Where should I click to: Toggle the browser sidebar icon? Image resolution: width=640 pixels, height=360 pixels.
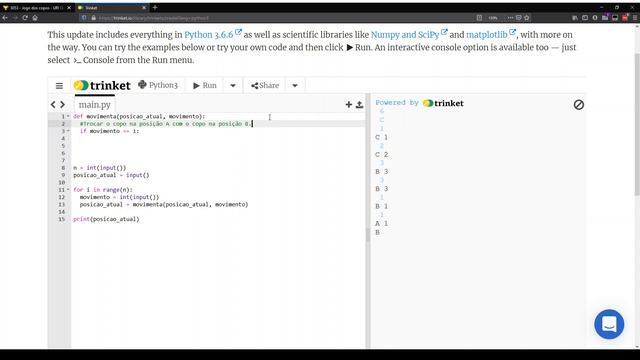(585, 18)
